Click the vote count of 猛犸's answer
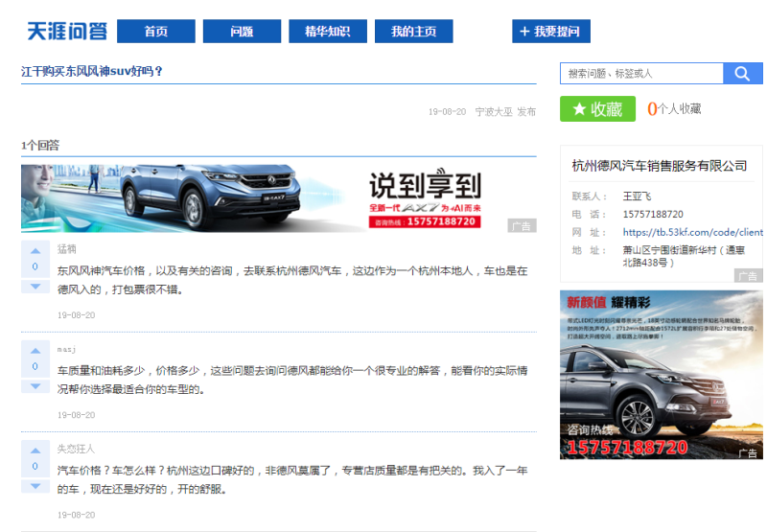This screenshot has width=767, height=532. click(x=35, y=266)
